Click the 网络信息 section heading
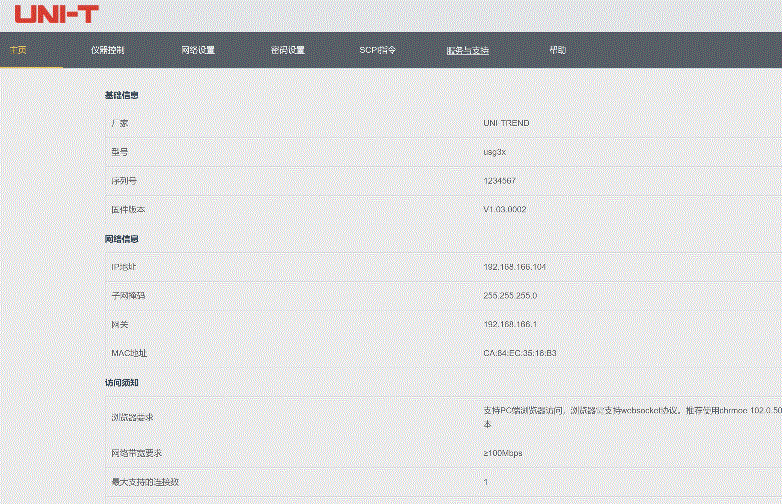This screenshot has width=782, height=504. pyautogui.click(x=121, y=239)
